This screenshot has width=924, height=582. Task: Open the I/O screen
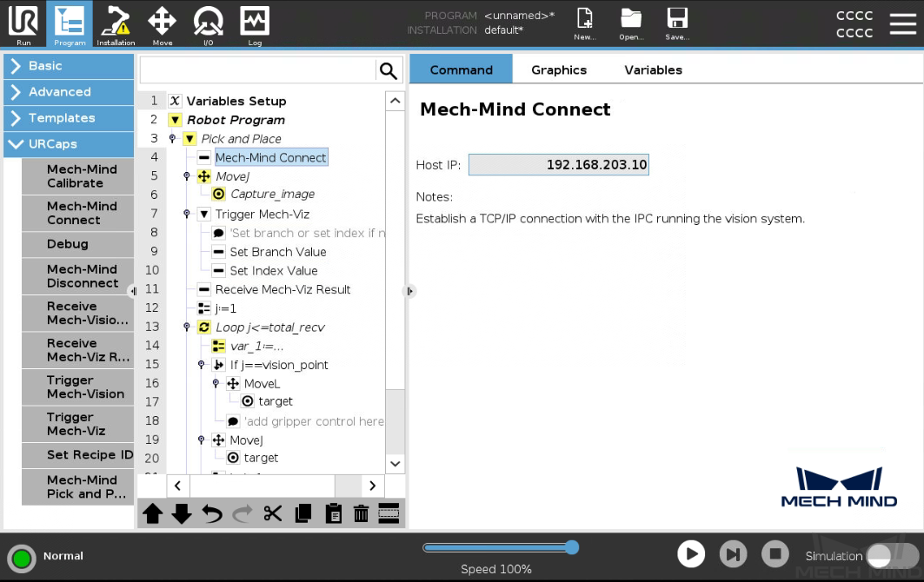[x=208, y=24]
